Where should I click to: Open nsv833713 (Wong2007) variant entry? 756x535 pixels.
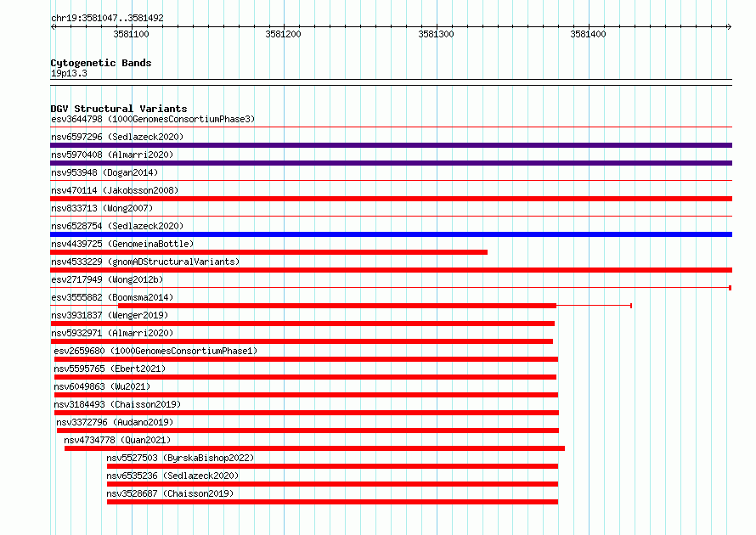coord(102,208)
